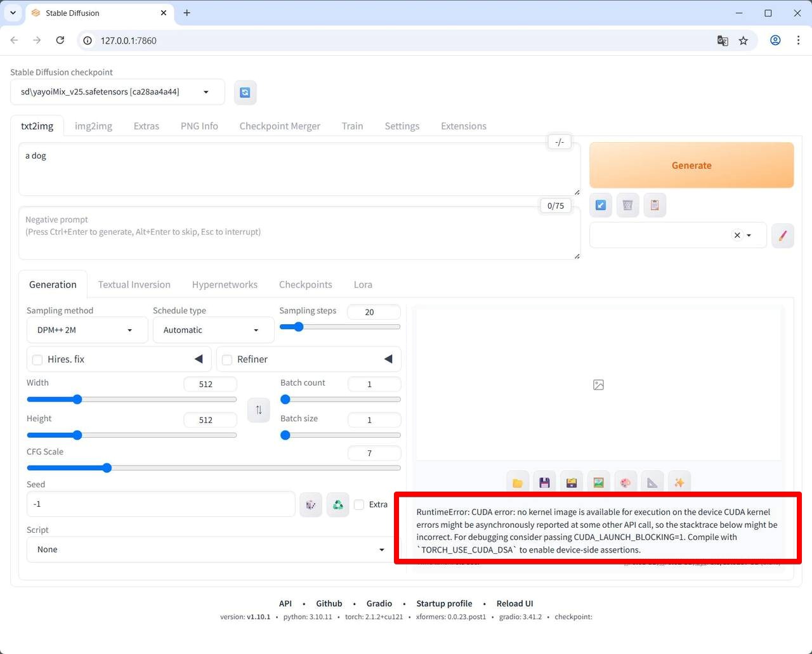This screenshot has width=812, height=654.
Task: Open Schedule type Automatic dropdown
Action: 213,330
